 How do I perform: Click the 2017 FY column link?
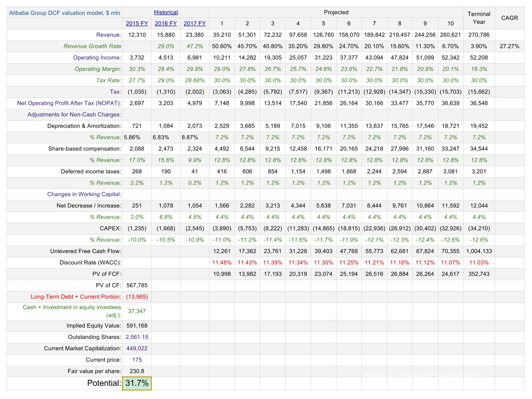(x=194, y=23)
